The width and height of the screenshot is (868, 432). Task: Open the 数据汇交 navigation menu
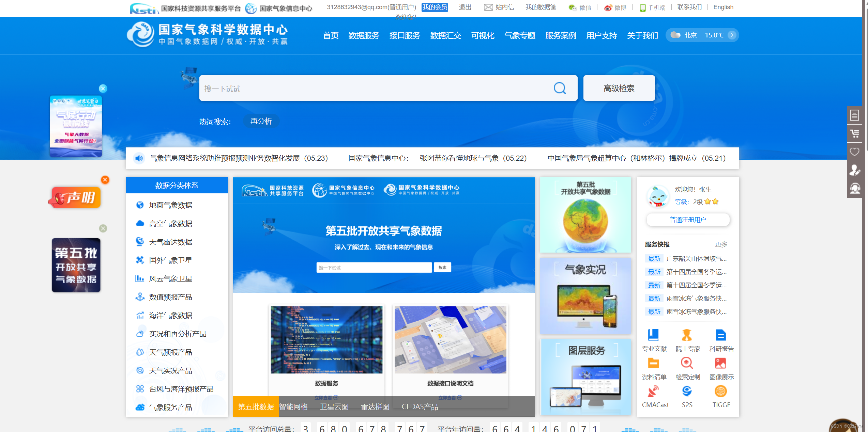tap(445, 35)
